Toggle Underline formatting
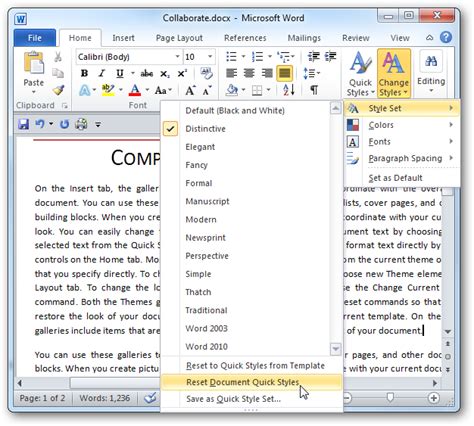This screenshot has height=426, width=474. tap(120, 73)
